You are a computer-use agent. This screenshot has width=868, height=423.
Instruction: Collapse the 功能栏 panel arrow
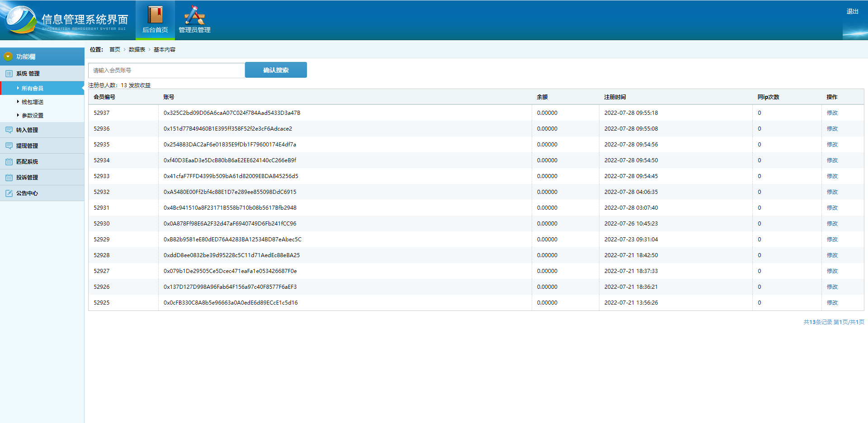(8, 56)
